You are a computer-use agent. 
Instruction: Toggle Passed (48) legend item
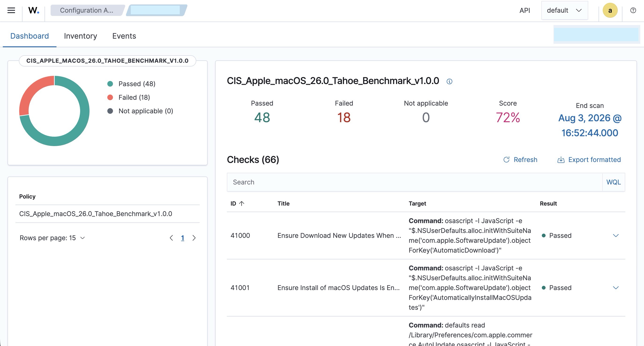click(131, 84)
